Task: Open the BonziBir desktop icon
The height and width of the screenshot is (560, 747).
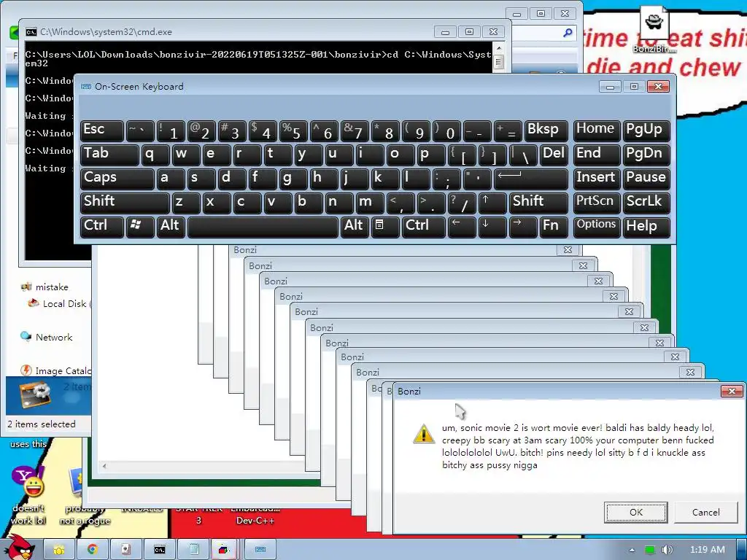Action: [x=654, y=29]
